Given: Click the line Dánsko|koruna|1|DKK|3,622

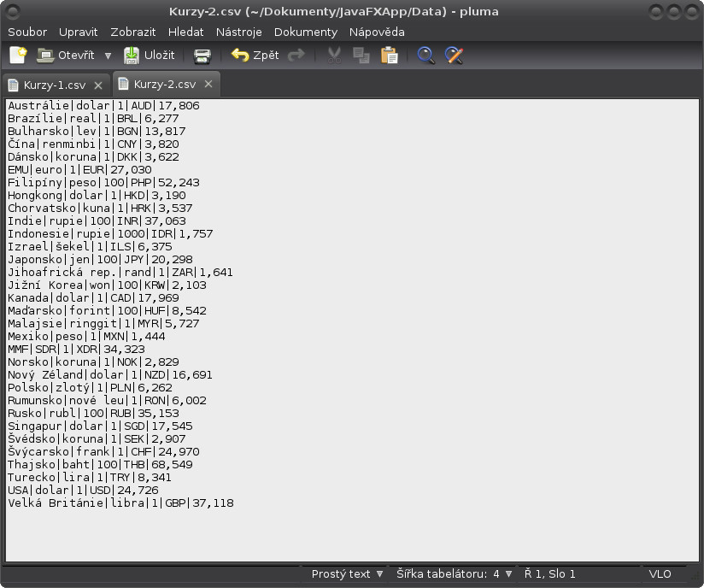Looking at the screenshot, I should pyautogui.click(x=93, y=156).
